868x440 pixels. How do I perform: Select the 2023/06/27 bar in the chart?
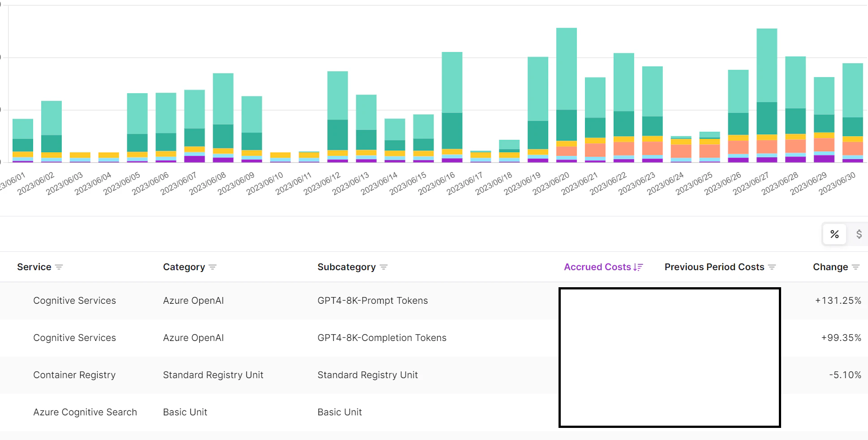pyautogui.click(x=767, y=95)
